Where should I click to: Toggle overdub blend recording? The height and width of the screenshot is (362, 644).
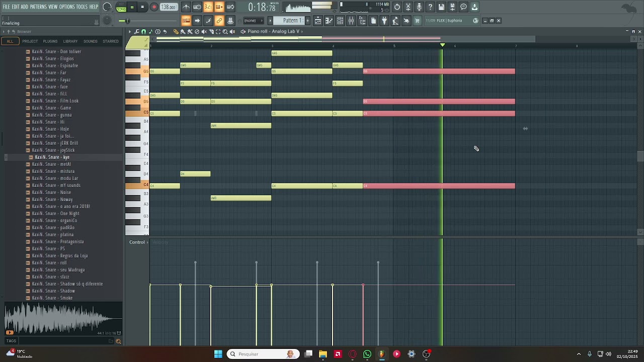pyautogui.click(x=219, y=7)
